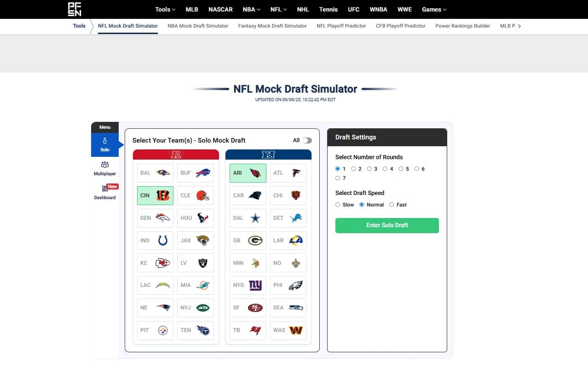Open the NHL menu item
The image size is (588, 367).
point(303,9)
